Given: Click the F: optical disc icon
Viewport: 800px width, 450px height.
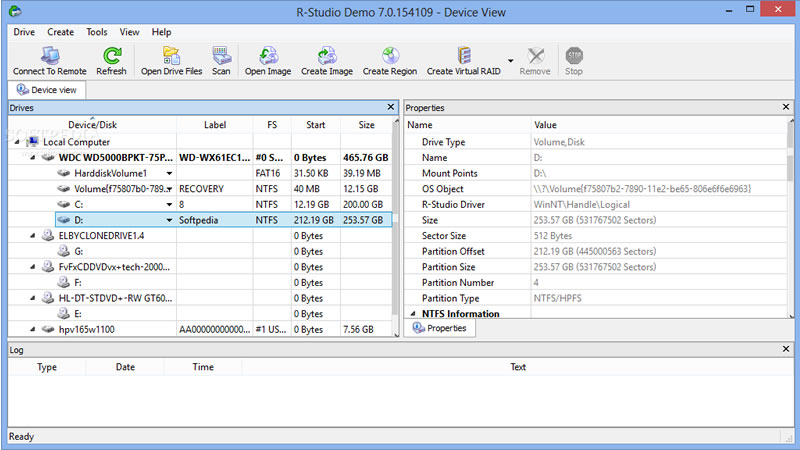Looking at the screenshot, I should (x=64, y=282).
